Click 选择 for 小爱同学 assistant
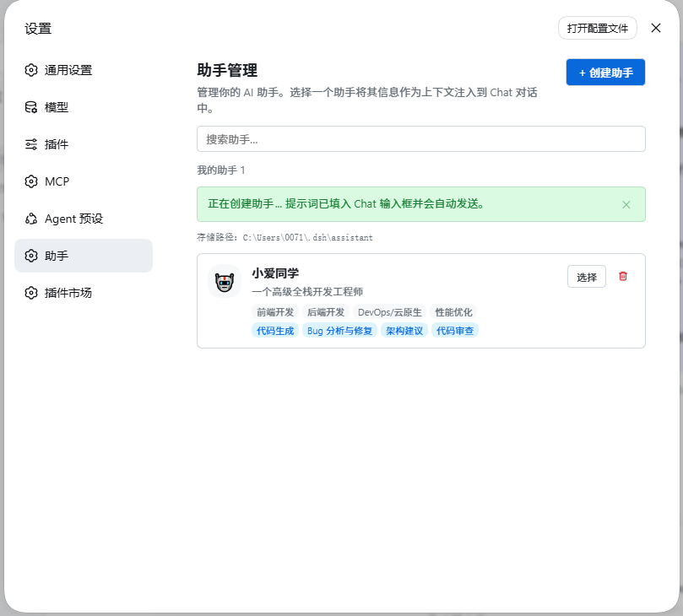Screen dimensions: 683x616 point(586,277)
